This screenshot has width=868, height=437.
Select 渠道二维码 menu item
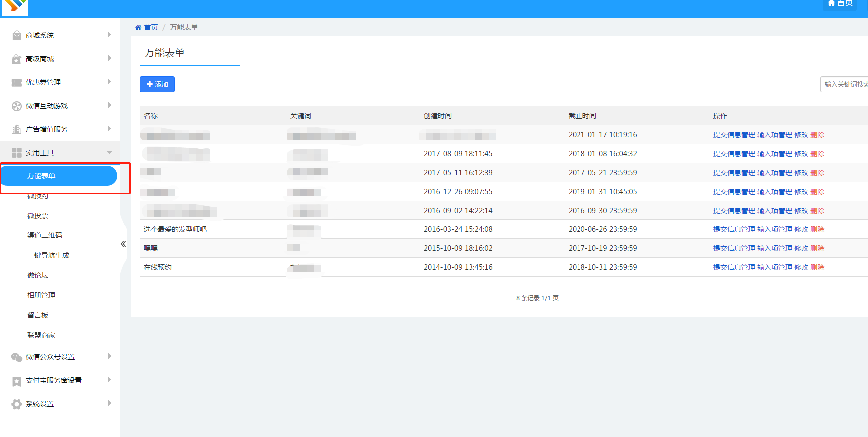(45, 235)
